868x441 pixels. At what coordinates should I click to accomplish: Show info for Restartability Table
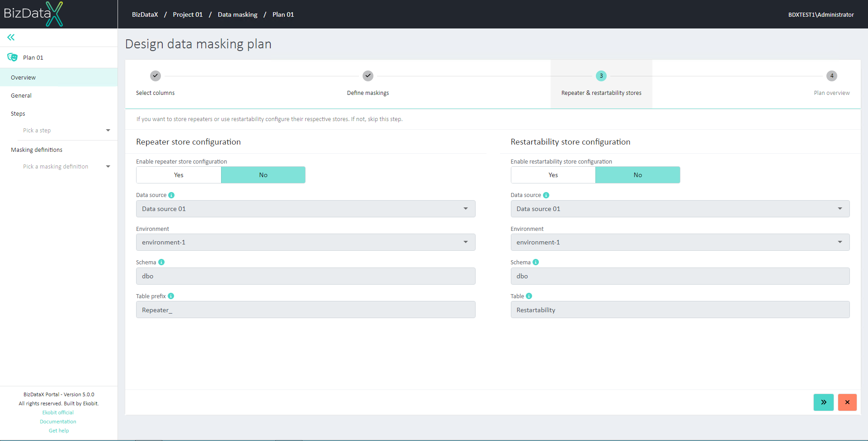529,296
